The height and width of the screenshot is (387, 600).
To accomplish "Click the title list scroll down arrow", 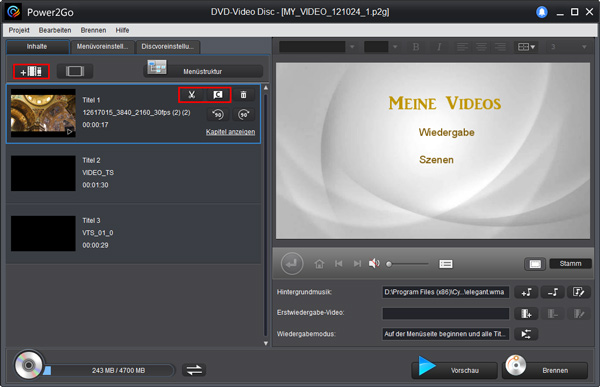I will click(x=266, y=343).
